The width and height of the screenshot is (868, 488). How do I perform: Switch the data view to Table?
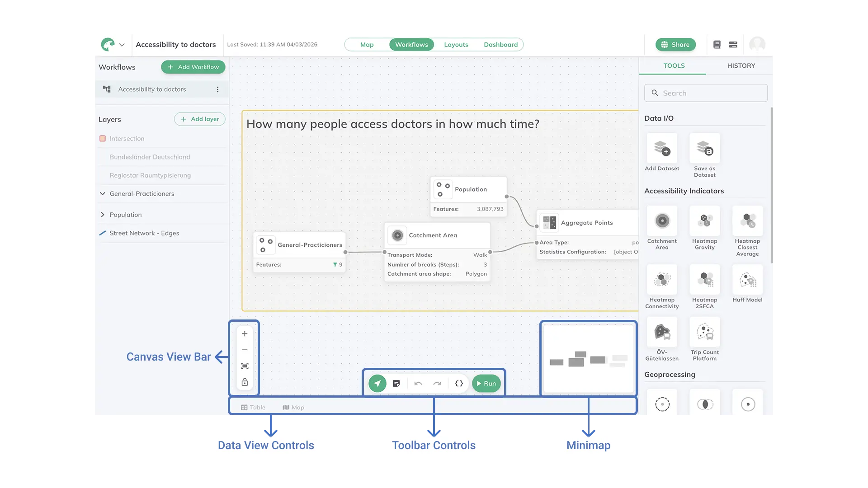point(254,407)
